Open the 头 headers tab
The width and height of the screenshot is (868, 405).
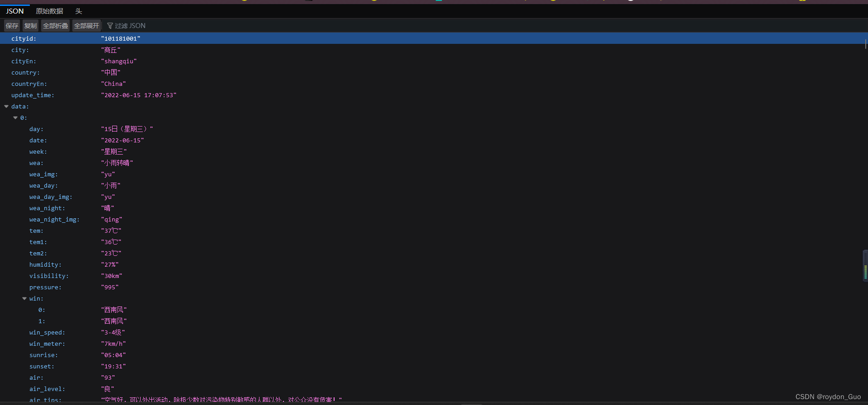[79, 11]
